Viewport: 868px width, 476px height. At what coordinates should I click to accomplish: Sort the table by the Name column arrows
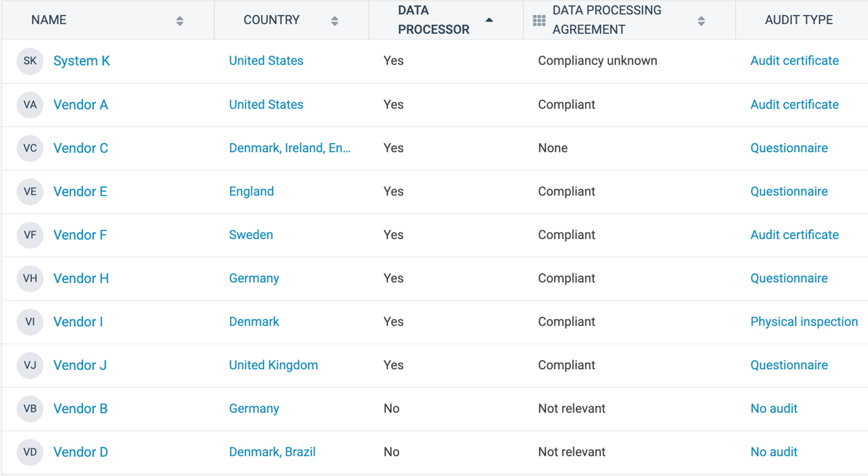179,19
